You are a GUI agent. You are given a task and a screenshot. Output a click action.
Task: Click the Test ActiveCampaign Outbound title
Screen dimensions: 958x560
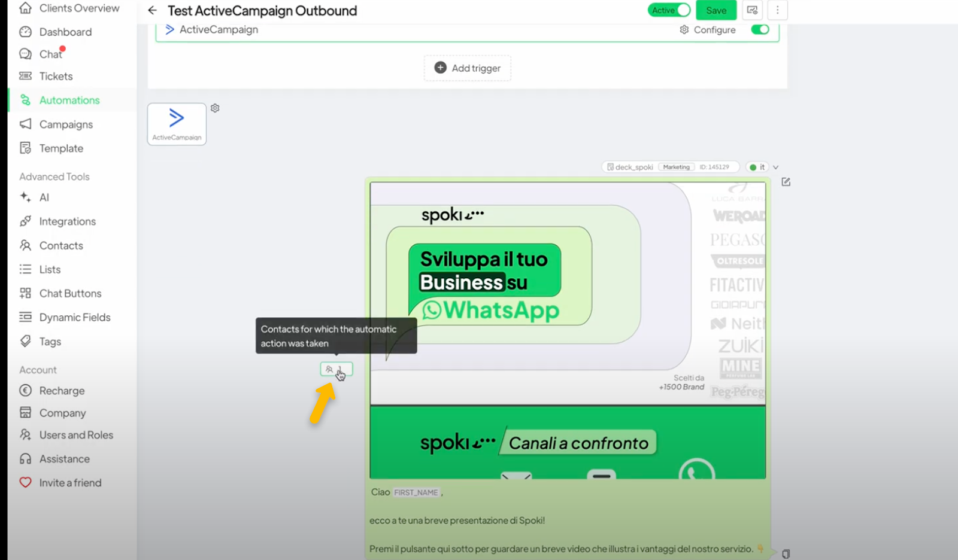point(262,11)
